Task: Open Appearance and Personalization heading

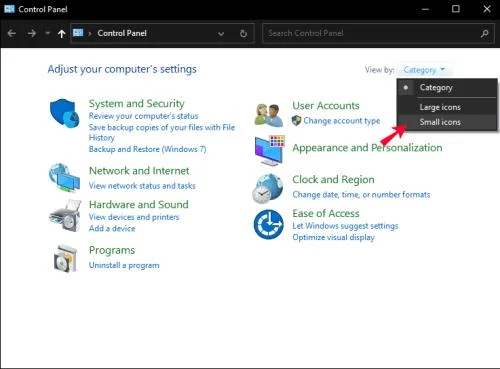Action: click(x=367, y=148)
